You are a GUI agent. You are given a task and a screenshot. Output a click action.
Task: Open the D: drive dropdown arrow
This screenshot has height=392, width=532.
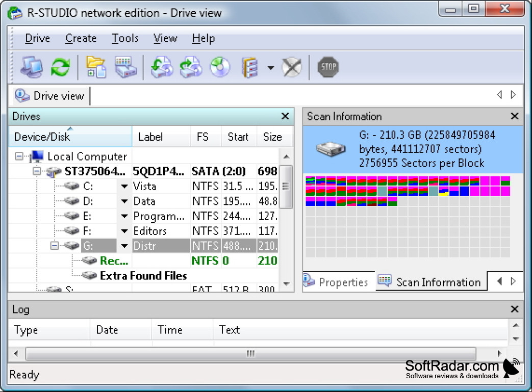click(124, 201)
